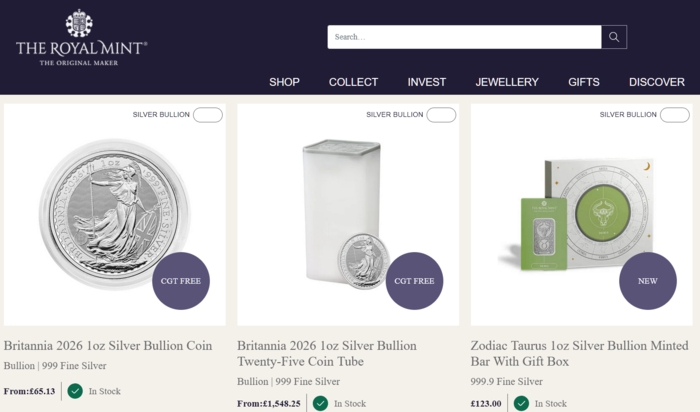The width and height of the screenshot is (700, 412).
Task: Click the CGT Free badge on coin tube
Action: (x=414, y=281)
